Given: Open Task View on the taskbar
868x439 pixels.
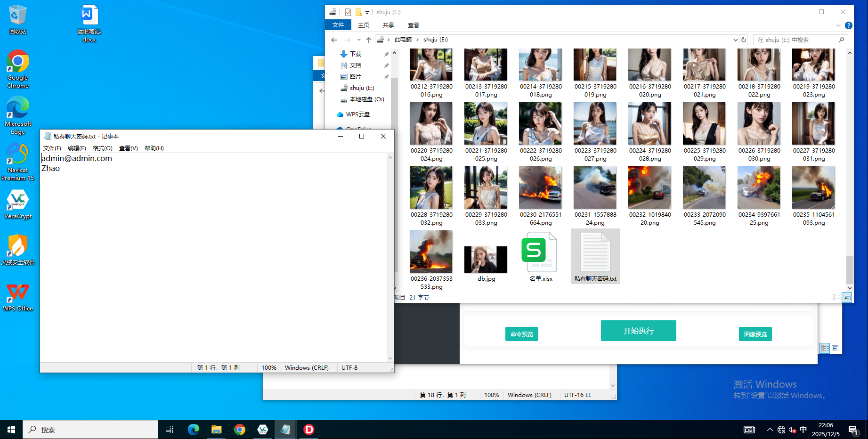Looking at the screenshot, I should 170,430.
